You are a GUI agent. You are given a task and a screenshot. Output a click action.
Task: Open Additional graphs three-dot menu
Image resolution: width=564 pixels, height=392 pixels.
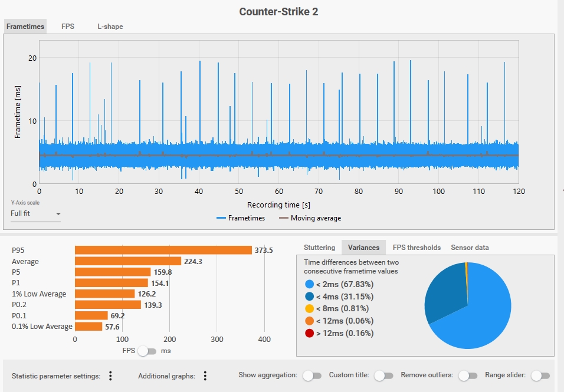(x=205, y=375)
